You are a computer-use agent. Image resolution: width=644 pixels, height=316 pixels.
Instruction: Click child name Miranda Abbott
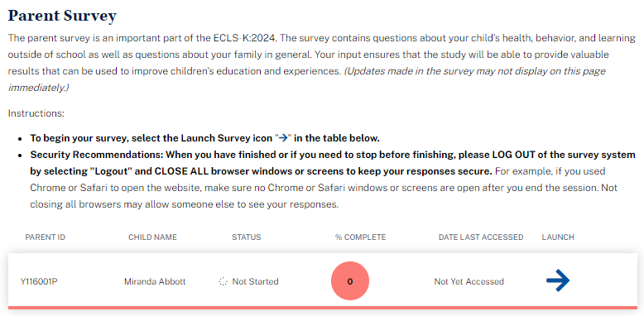coord(155,281)
